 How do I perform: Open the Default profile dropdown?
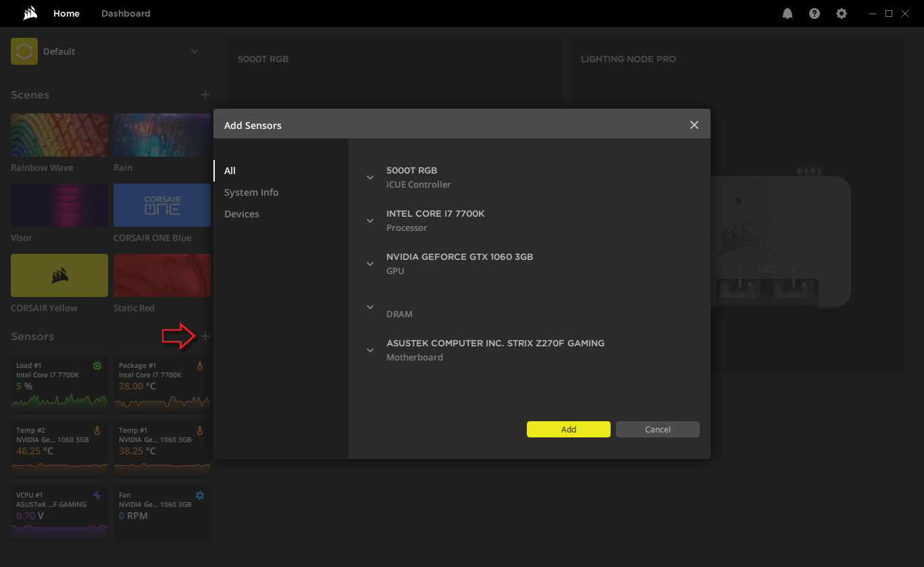coord(195,51)
